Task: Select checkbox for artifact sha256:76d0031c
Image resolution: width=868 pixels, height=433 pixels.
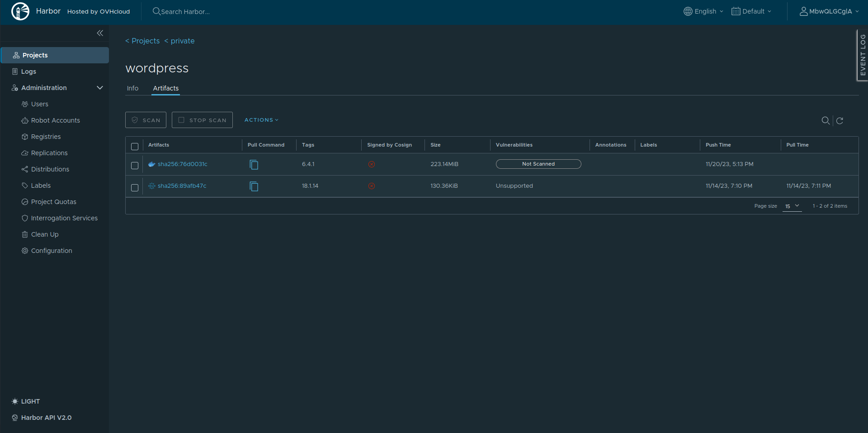Action: tap(134, 166)
